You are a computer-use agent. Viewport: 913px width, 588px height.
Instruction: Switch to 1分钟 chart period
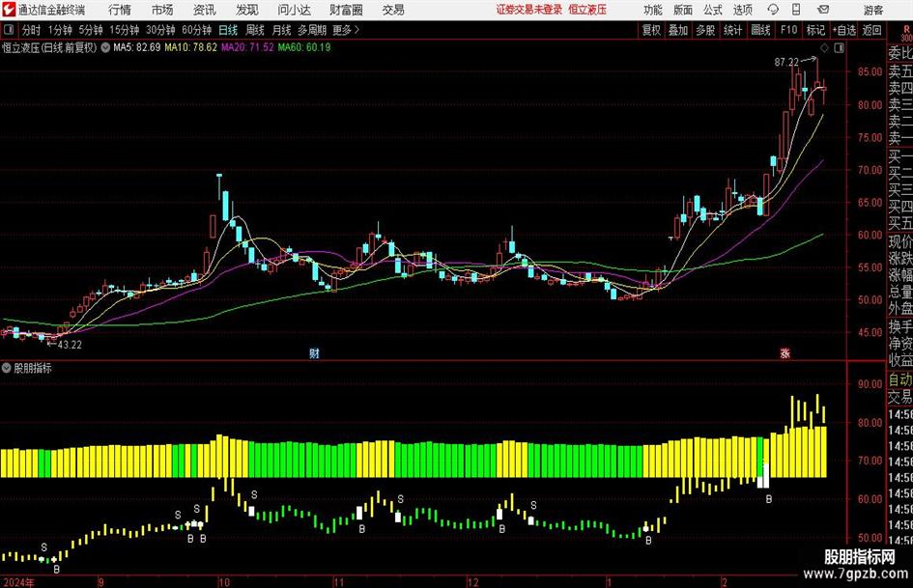click(x=60, y=30)
